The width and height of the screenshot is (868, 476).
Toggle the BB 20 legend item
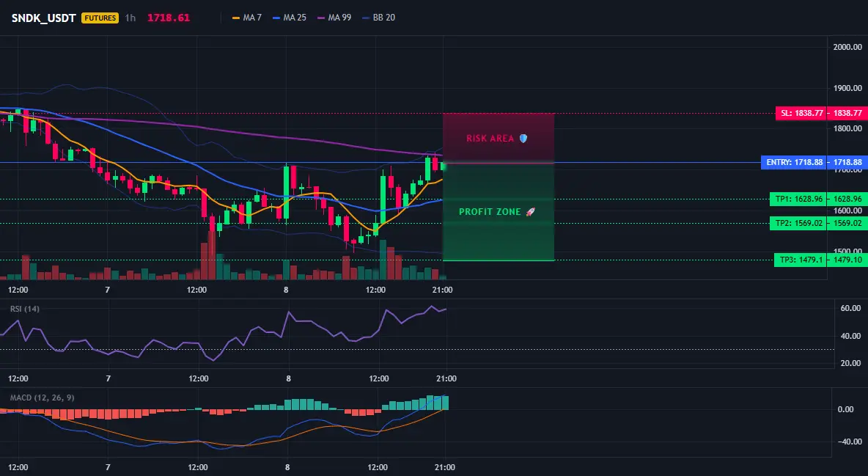click(378, 18)
